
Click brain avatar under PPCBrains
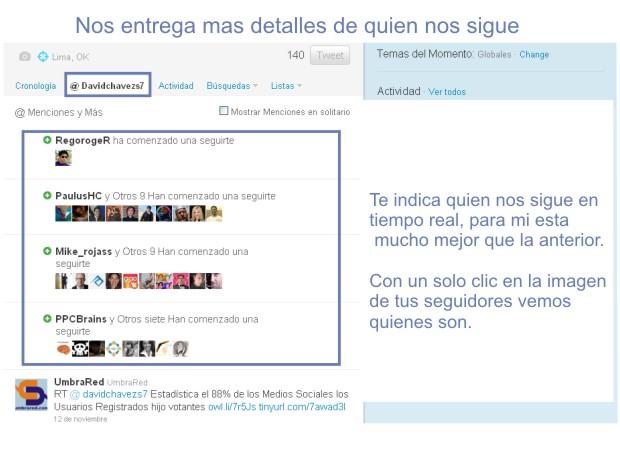(63, 349)
